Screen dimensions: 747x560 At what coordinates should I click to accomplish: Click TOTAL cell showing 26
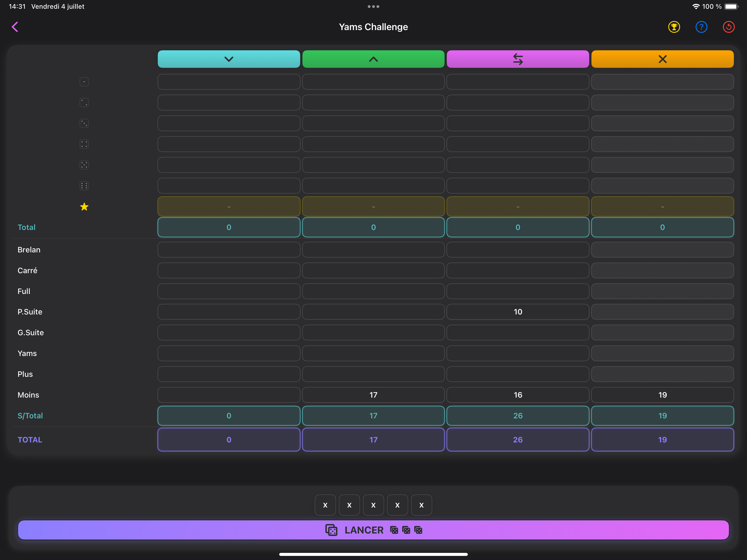(x=518, y=439)
